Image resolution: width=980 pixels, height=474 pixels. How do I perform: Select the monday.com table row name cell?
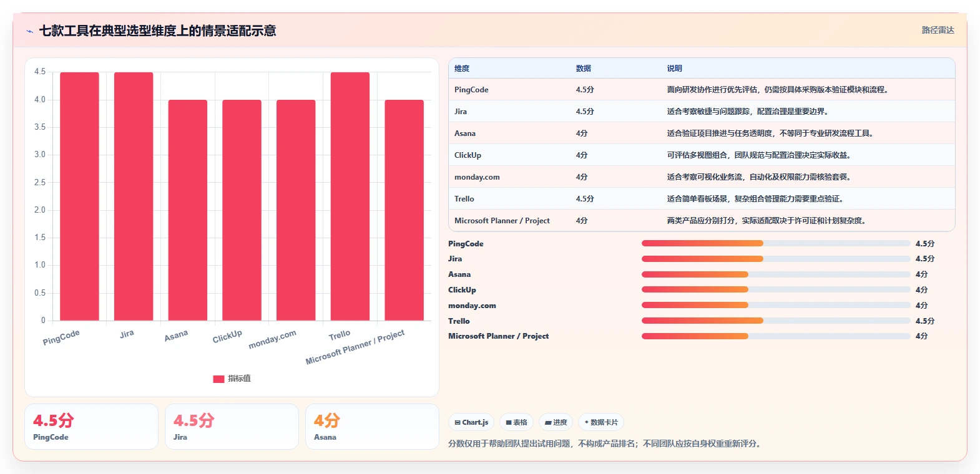(x=477, y=177)
